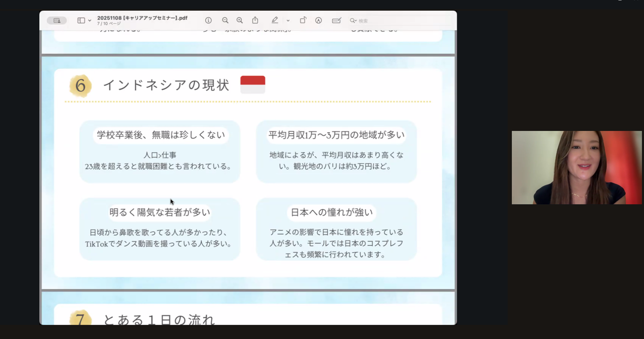Rotate the page with rotate icon

pyautogui.click(x=303, y=21)
